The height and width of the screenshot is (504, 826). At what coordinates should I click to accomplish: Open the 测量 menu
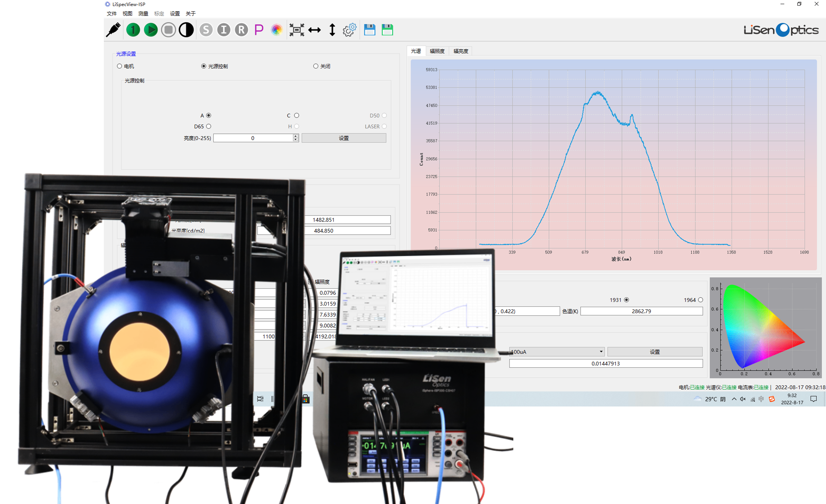click(x=143, y=13)
